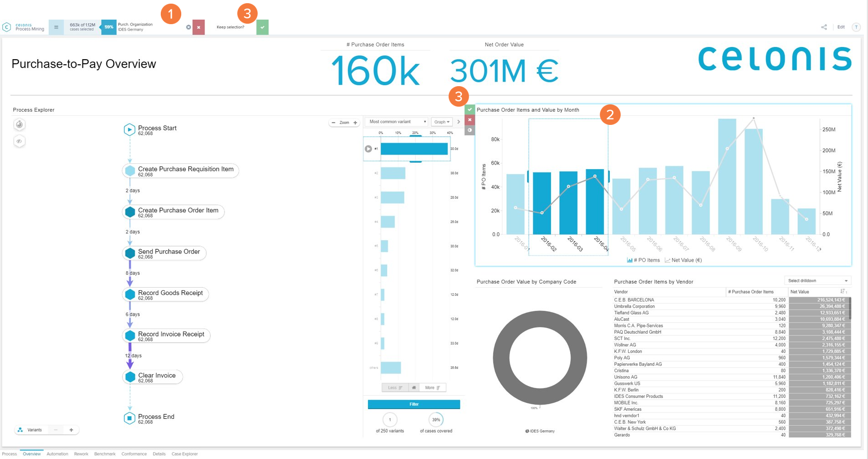Click the 39% cases covered indicator
Screen dimensions: 868x459
click(436, 420)
